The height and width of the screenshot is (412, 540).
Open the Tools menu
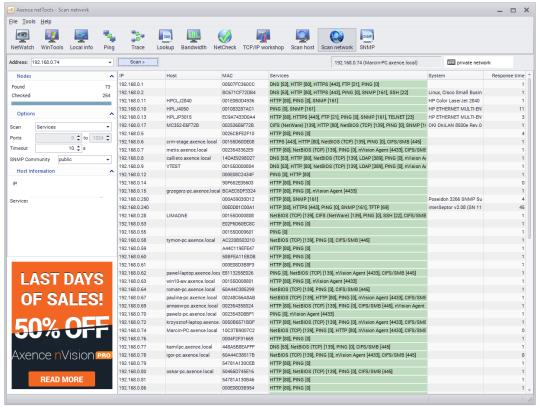[x=29, y=21]
